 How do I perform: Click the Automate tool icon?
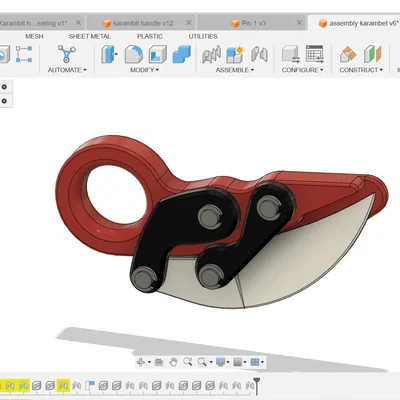click(x=67, y=54)
